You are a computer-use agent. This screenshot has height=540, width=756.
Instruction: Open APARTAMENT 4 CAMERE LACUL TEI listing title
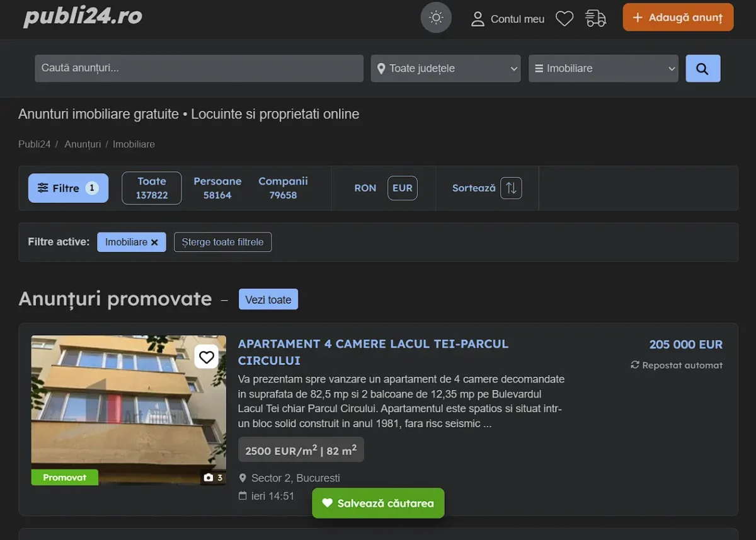pyautogui.click(x=373, y=352)
